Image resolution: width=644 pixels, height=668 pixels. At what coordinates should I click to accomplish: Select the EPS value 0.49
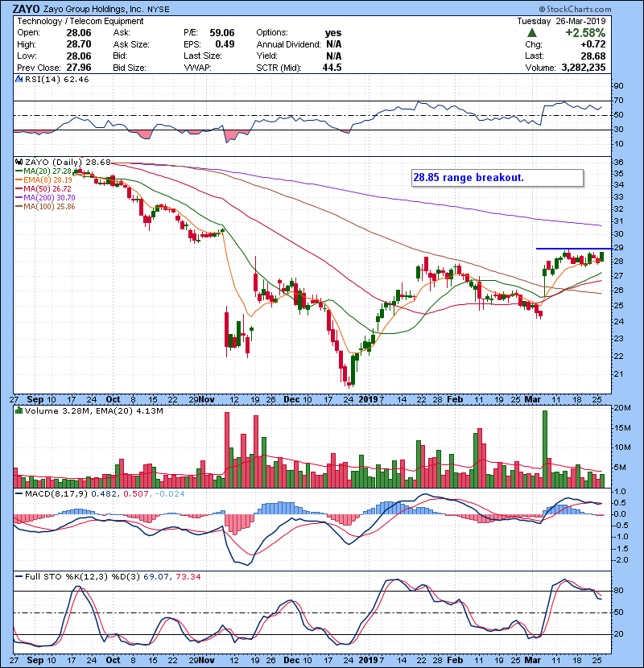225,44
